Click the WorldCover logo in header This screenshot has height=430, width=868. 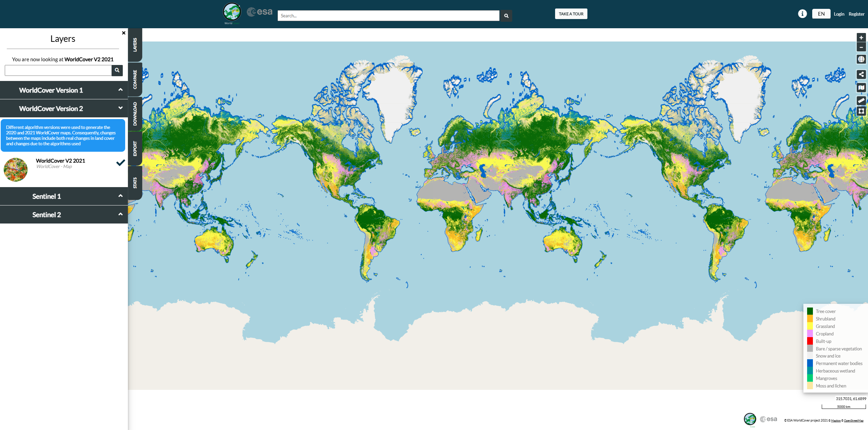232,13
